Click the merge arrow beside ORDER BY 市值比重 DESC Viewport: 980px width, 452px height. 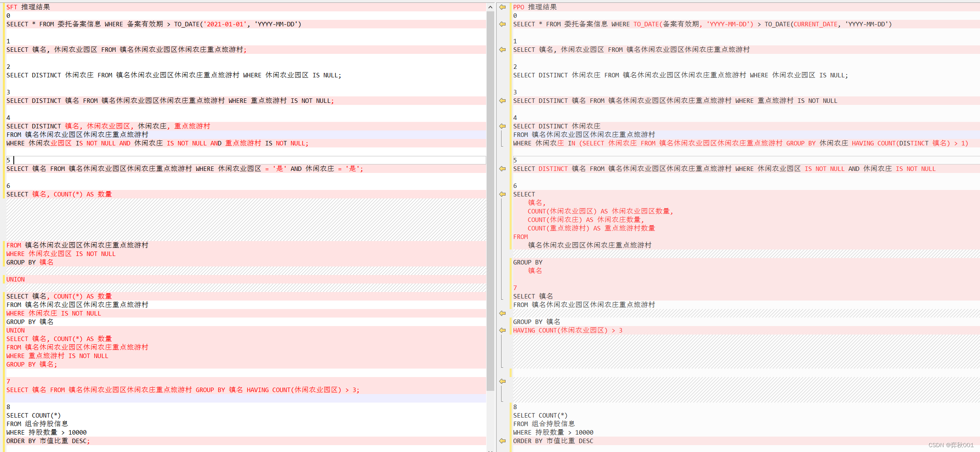click(x=502, y=441)
